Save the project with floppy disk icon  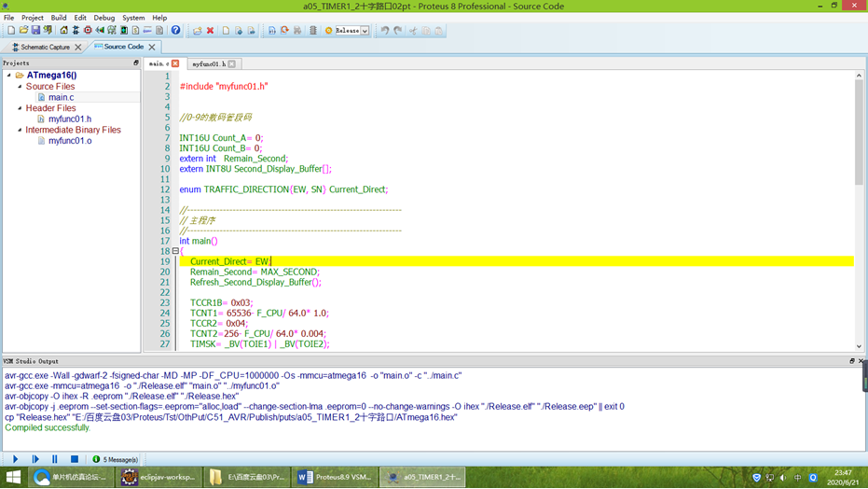click(x=35, y=31)
